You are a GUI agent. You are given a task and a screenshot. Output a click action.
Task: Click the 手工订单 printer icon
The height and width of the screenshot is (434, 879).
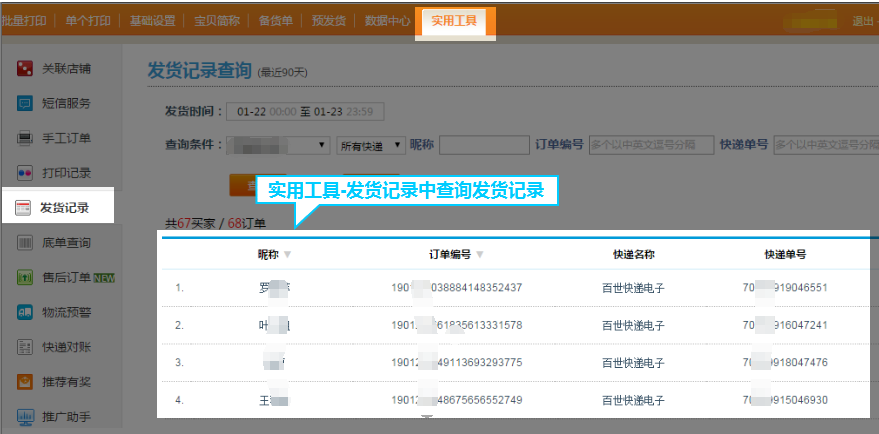25,138
